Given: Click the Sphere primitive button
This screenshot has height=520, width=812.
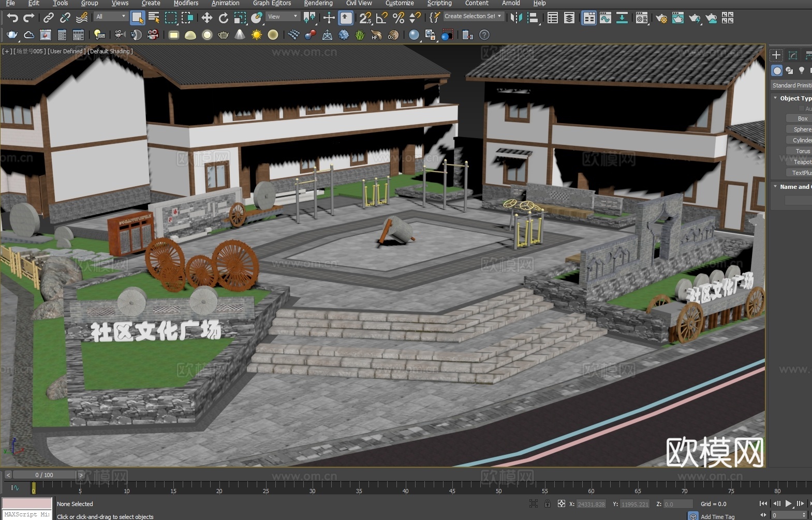Looking at the screenshot, I should [x=799, y=129].
